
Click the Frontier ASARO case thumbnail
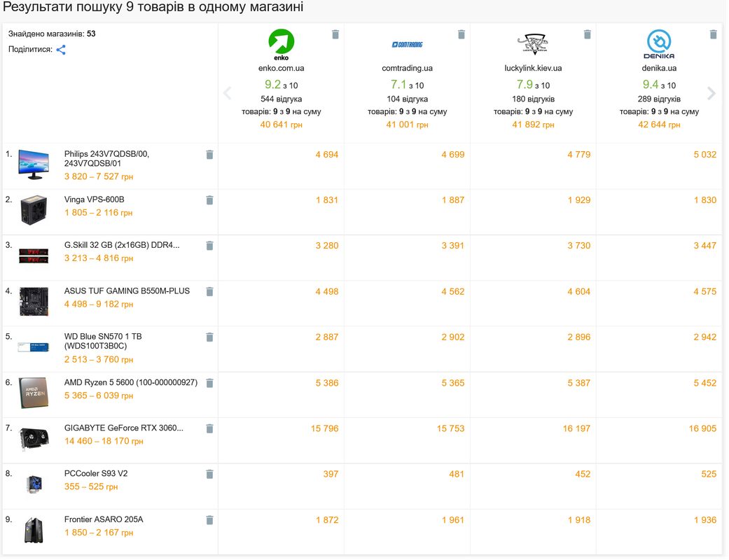[x=34, y=531]
